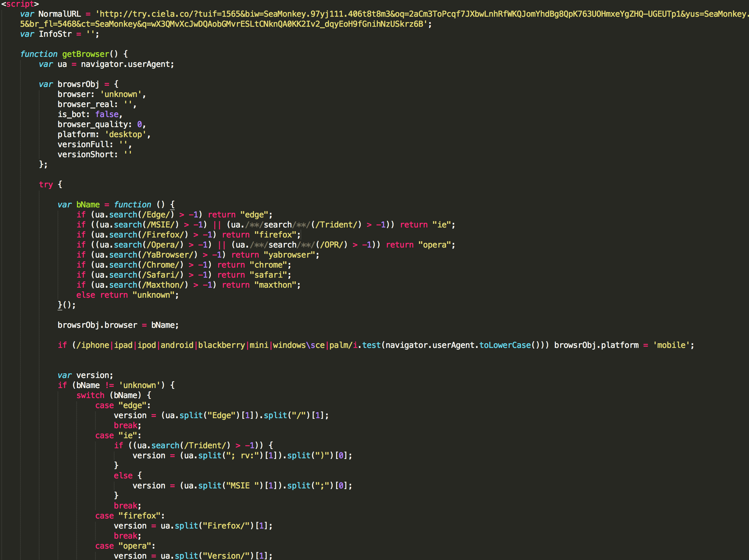749x560 pixels.
Task: Click the browsrObj variable declaration
Action: (x=79, y=84)
